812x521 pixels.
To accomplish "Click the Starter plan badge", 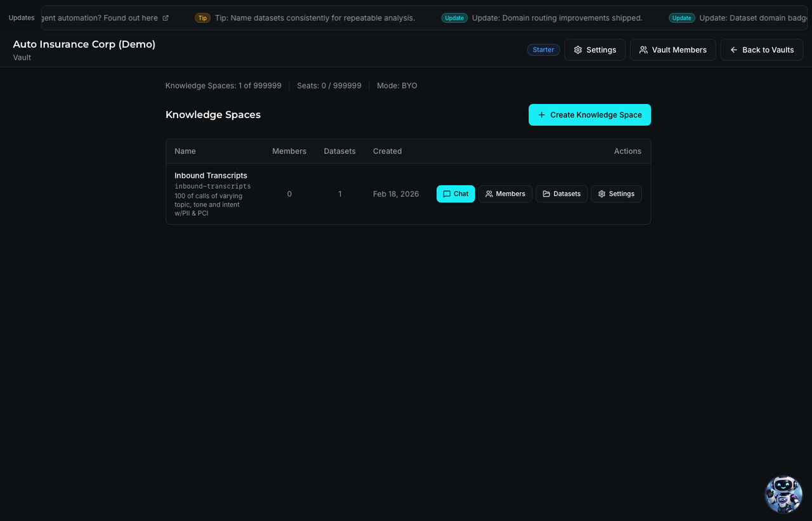I will (x=543, y=49).
